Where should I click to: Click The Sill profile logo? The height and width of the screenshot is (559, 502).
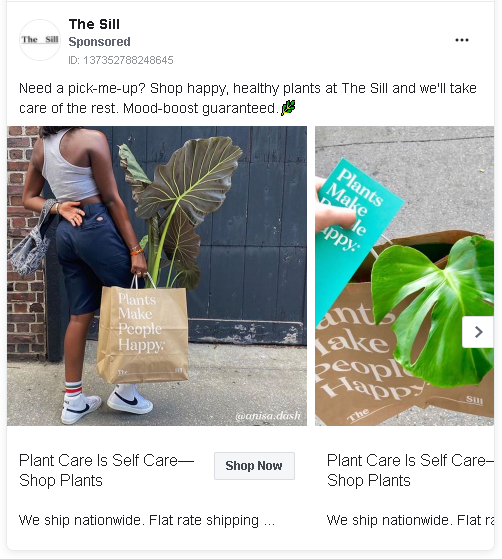coord(40,40)
